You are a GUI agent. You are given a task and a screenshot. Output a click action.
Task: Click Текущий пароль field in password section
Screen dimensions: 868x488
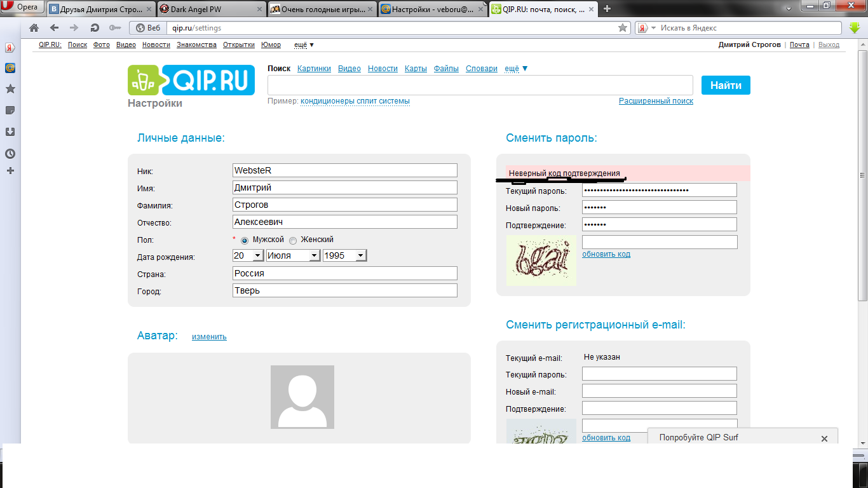pyautogui.click(x=660, y=190)
